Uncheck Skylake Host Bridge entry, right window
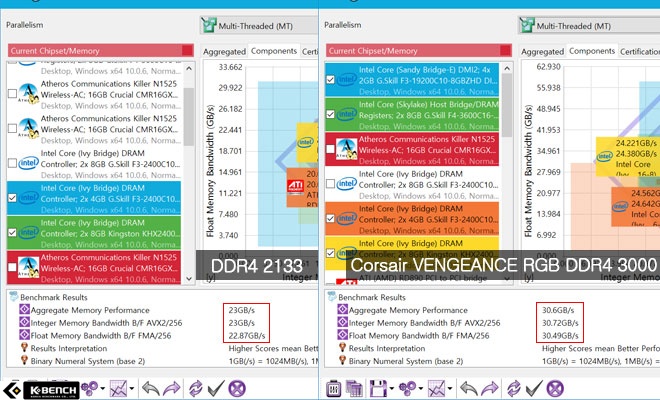 click(330, 114)
